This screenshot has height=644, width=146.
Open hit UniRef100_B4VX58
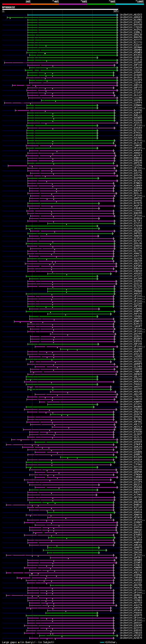pyautogui.click(x=131, y=25)
